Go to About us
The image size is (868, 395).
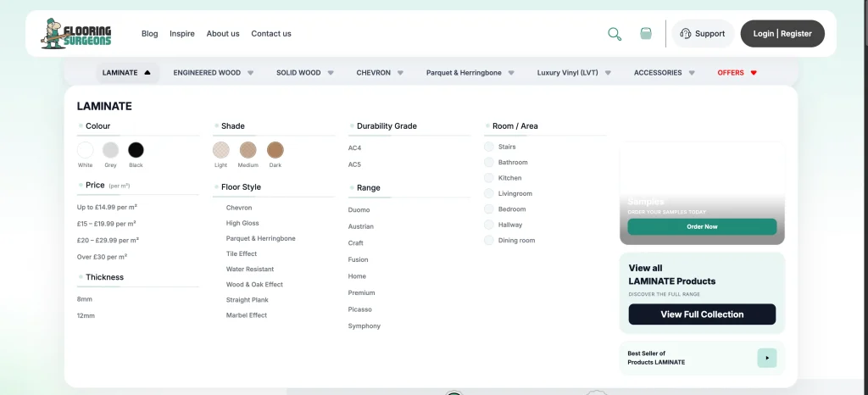223,34
